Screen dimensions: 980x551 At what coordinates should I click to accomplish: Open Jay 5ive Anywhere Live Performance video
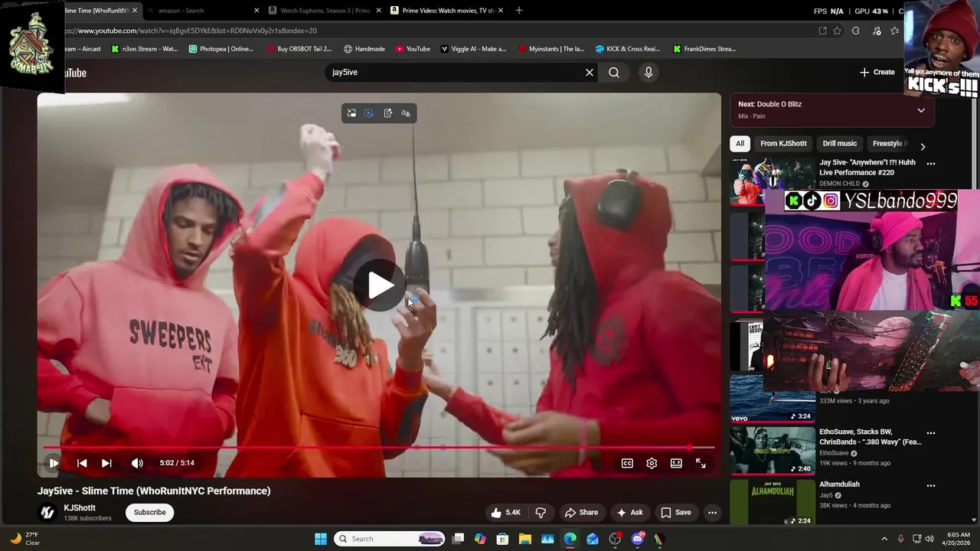tap(867, 168)
